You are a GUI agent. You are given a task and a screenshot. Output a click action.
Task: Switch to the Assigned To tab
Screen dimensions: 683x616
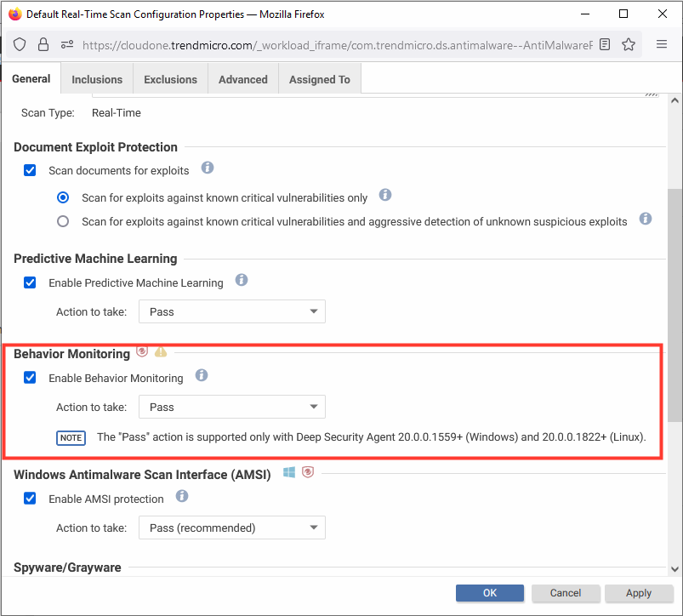click(320, 79)
